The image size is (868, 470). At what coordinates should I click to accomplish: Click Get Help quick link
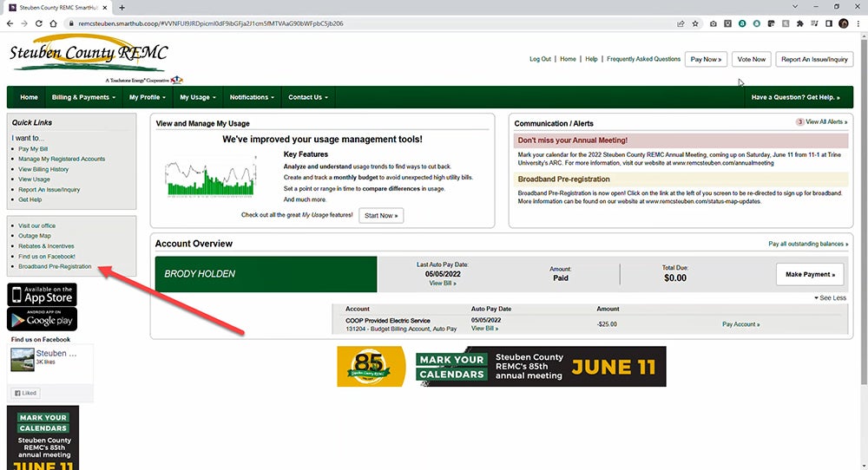[x=30, y=199]
